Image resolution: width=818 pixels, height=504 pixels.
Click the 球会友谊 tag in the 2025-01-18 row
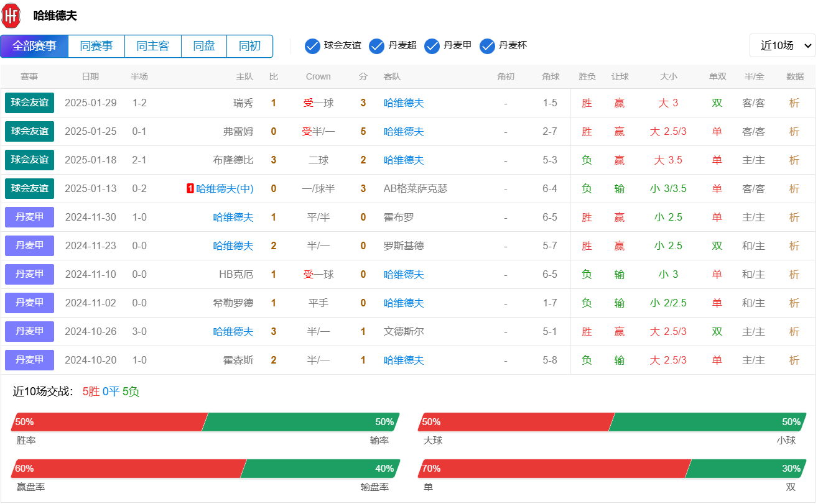tap(29, 160)
